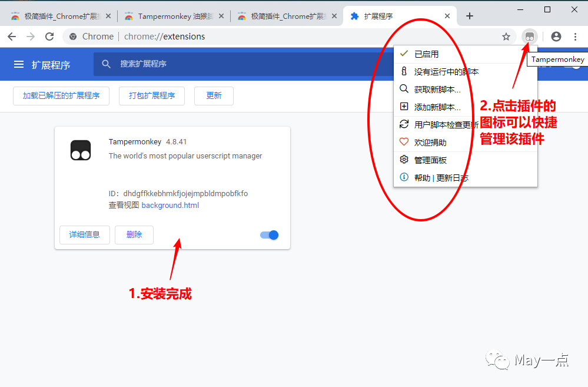Go back with the browser back arrow

[x=12, y=37]
